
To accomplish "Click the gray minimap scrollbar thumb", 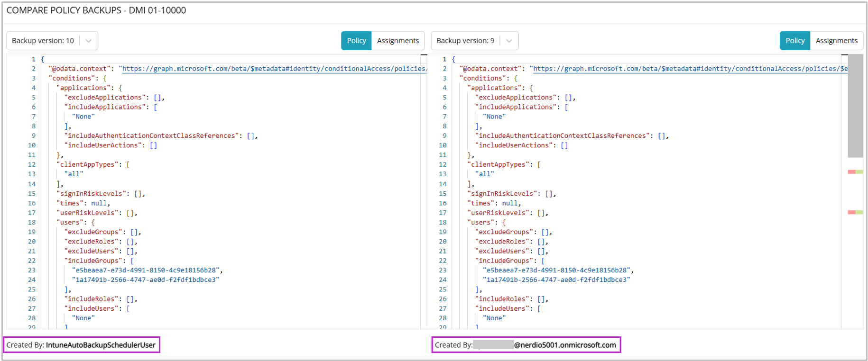I will click(x=855, y=106).
